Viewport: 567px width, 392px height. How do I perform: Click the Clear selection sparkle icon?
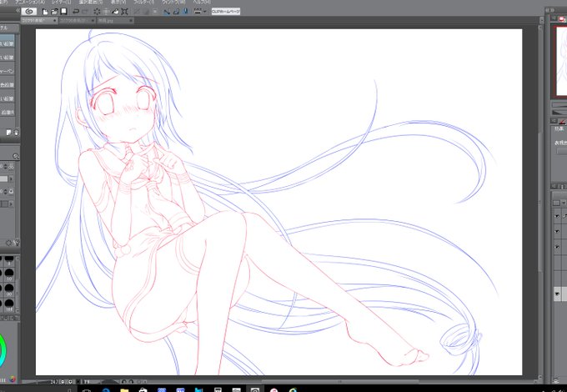[97, 12]
